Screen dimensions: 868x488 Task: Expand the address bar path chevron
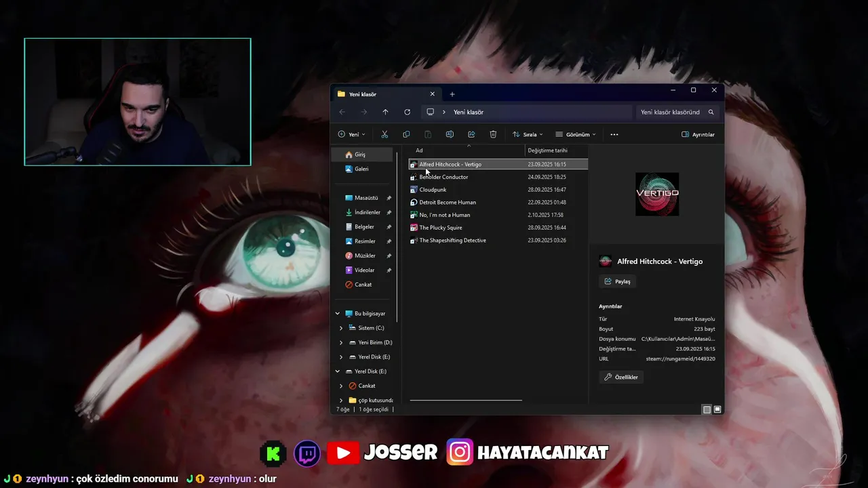(444, 112)
